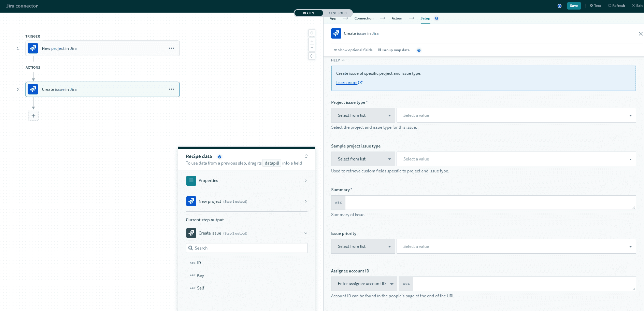Open options menu for Create issue step
644x311 pixels.
[171, 89]
